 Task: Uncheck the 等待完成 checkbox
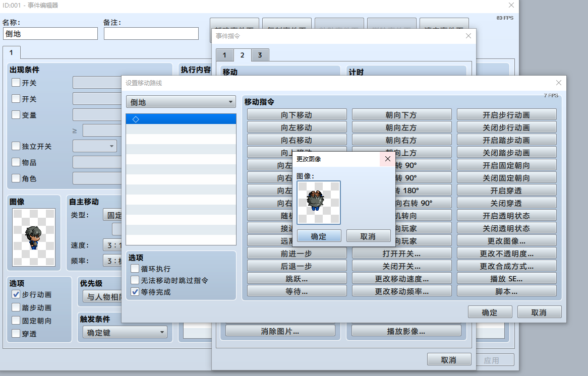click(135, 292)
